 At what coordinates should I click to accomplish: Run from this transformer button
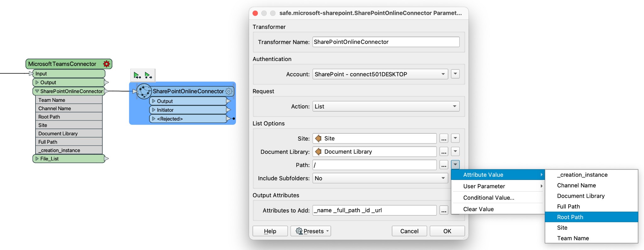[x=148, y=75]
